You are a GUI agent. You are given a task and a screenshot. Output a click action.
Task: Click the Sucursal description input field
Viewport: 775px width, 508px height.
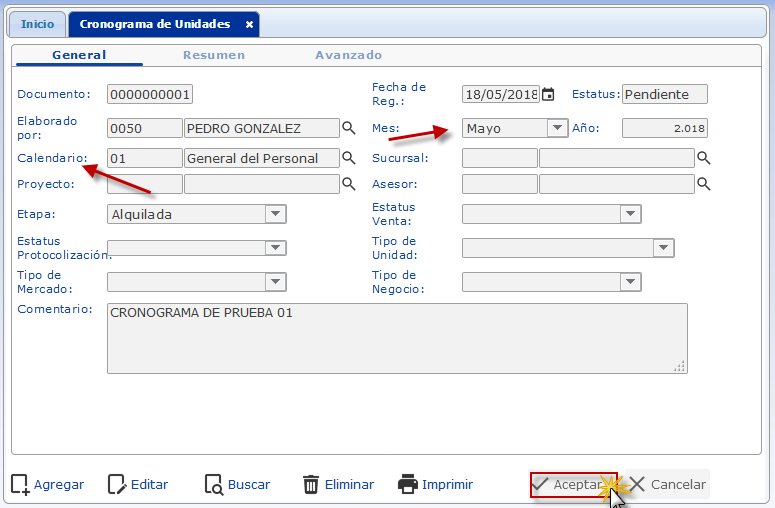[617, 158]
